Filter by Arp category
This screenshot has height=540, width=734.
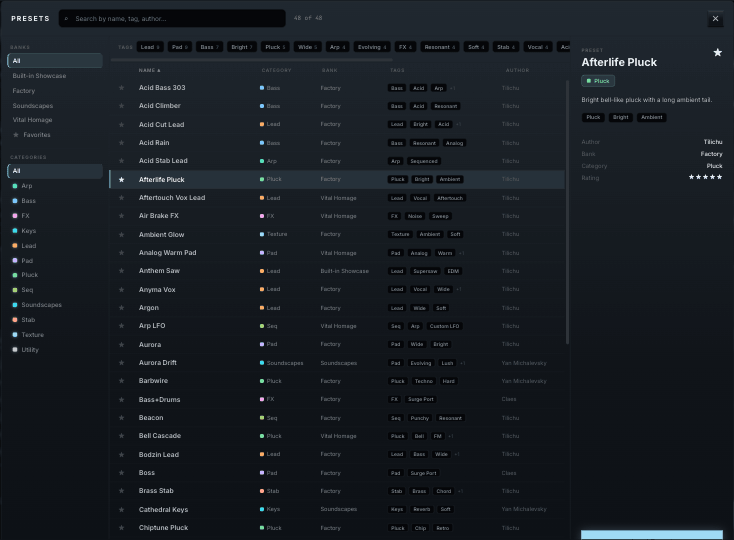[x=55, y=186]
